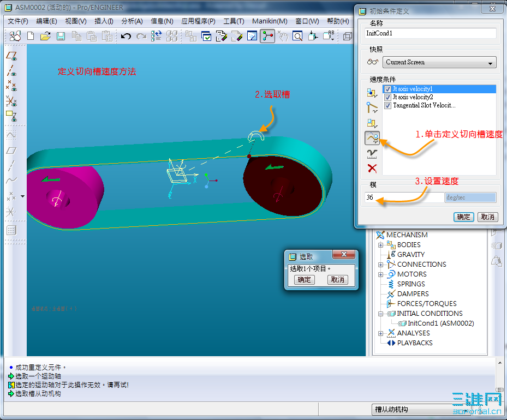Click the InitCond1 name input field
The height and width of the screenshot is (420, 507).
click(431, 33)
